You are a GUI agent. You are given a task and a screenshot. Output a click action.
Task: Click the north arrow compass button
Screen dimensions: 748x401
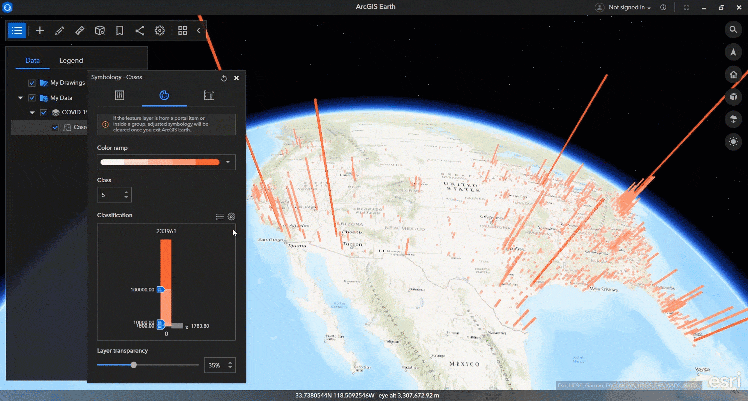click(733, 52)
